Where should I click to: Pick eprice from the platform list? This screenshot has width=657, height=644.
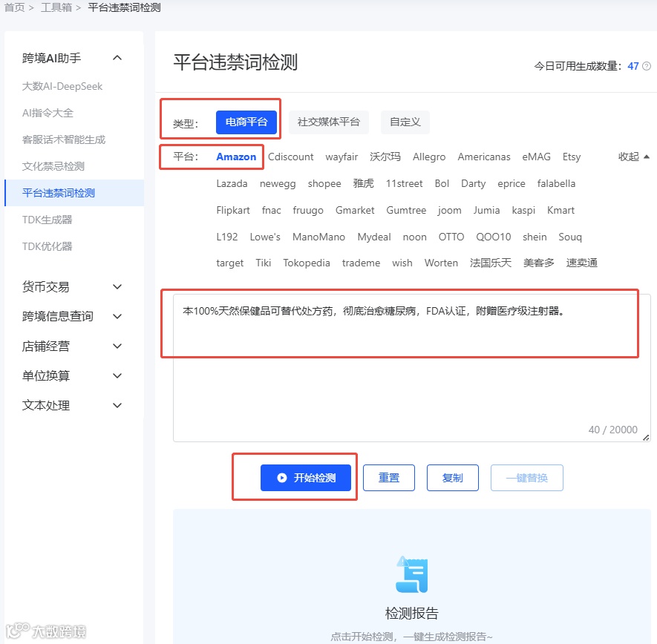(511, 184)
